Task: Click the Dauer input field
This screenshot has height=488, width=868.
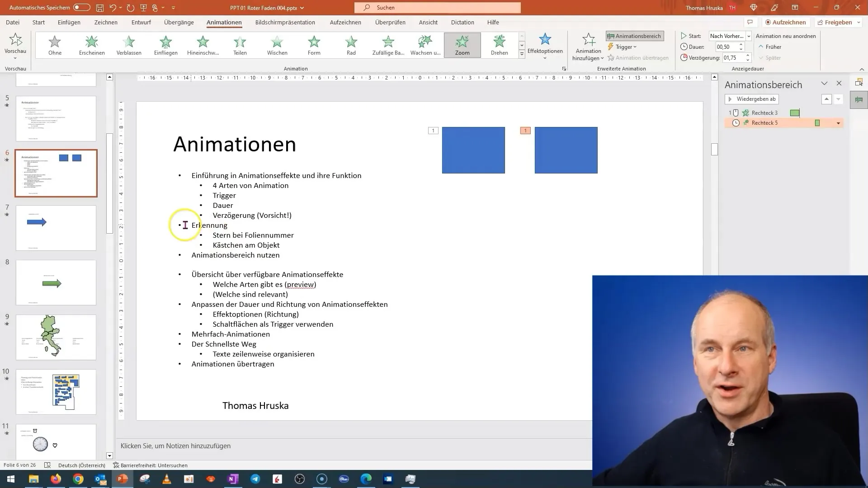Action: point(726,47)
